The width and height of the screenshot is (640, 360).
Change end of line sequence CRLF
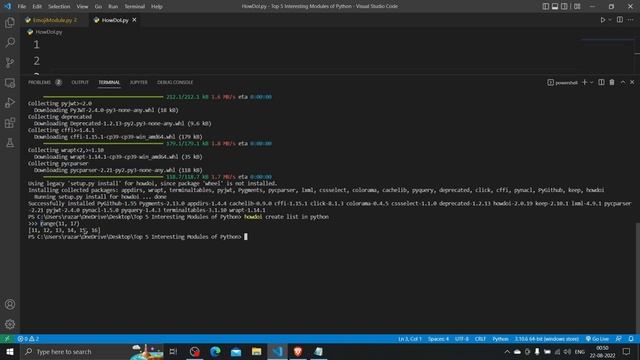click(480, 339)
